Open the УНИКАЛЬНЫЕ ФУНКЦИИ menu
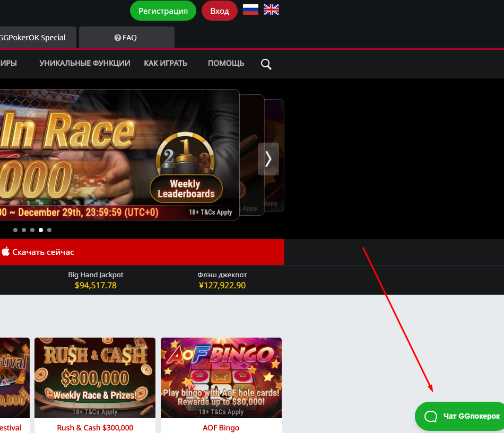 [85, 63]
